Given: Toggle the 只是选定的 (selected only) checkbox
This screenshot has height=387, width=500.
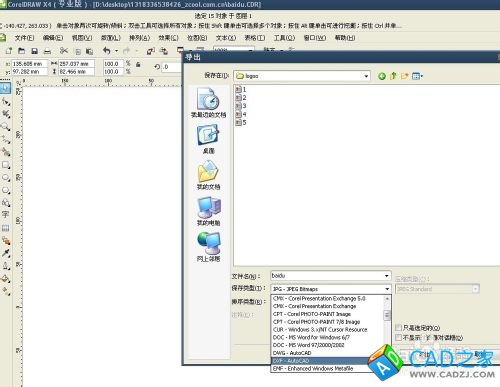Looking at the screenshot, I should (x=398, y=328).
